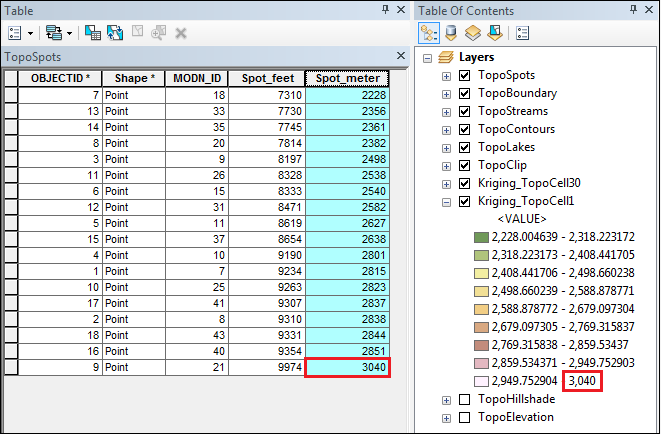This screenshot has width=661, height=434.
Task: Click Delete Selected icon
Action: tap(181, 33)
